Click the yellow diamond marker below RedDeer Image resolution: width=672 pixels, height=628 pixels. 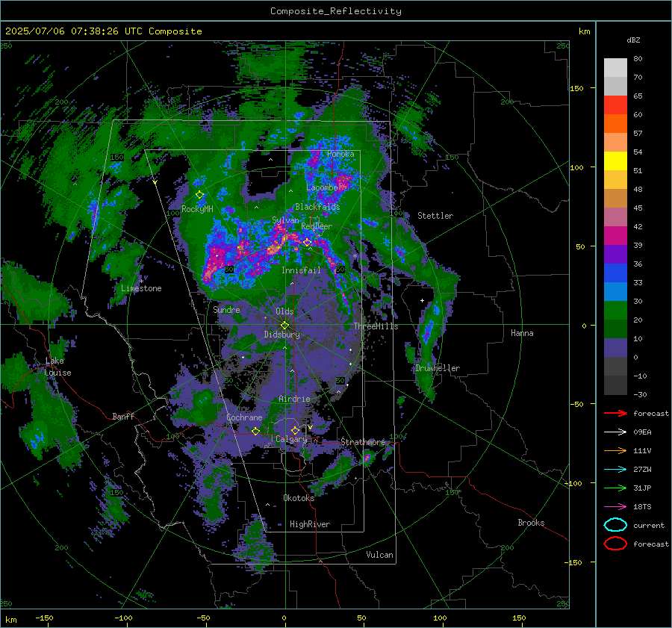(307, 243)
